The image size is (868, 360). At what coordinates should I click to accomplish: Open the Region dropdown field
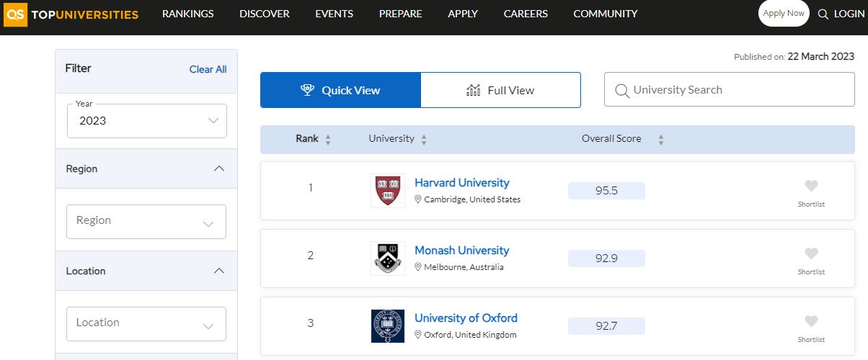tap(146, 221)
